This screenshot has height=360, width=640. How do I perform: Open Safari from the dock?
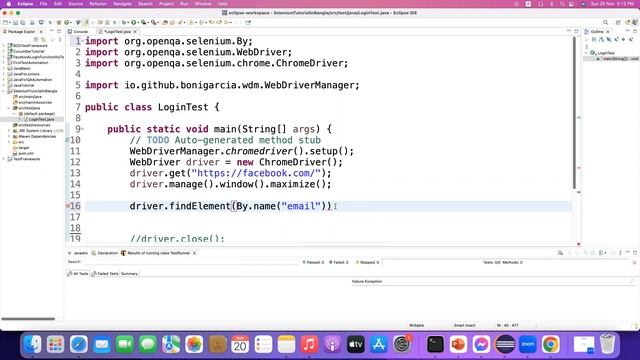coord(78,344)
